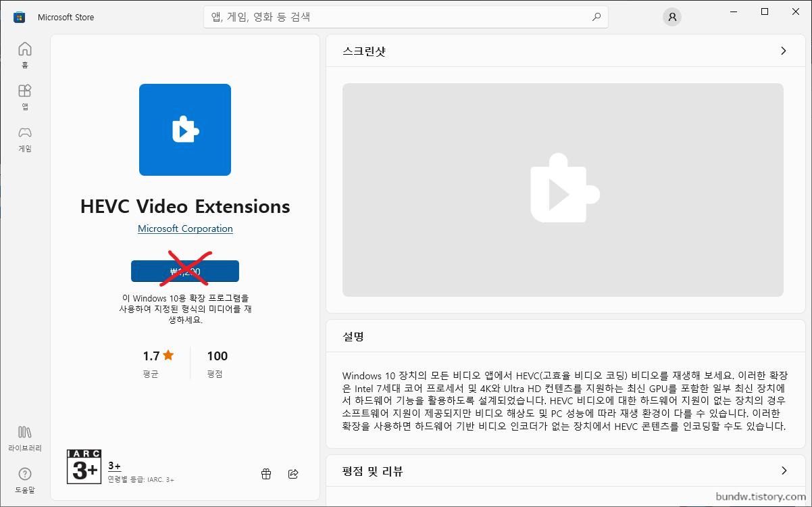
Task: Click the 스크린샷 heading text
Action: tap(364, 51)
